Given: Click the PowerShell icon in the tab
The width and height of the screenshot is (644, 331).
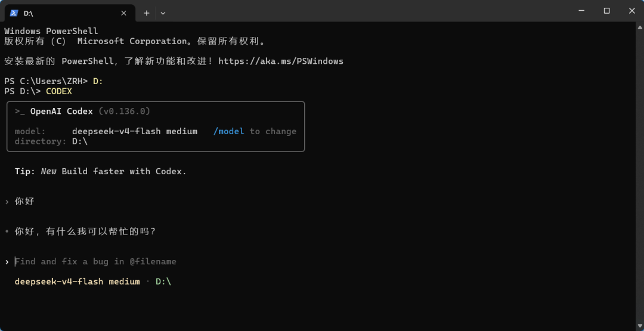Looking at the screenshot, I should point(14,13).
